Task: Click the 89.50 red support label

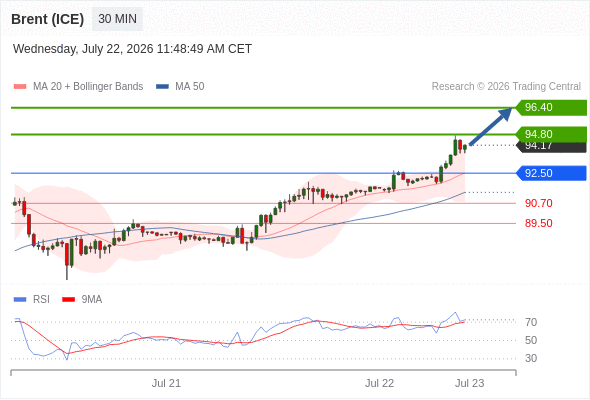Action: [x=539, y=223]
